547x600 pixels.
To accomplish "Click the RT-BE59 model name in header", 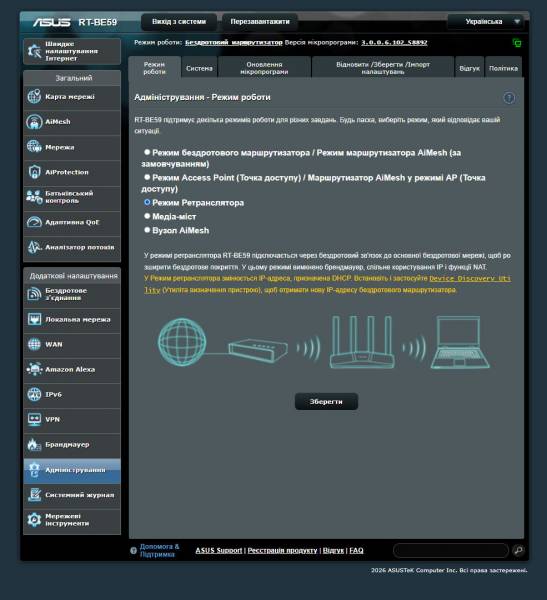I will [x=98, y=22].
